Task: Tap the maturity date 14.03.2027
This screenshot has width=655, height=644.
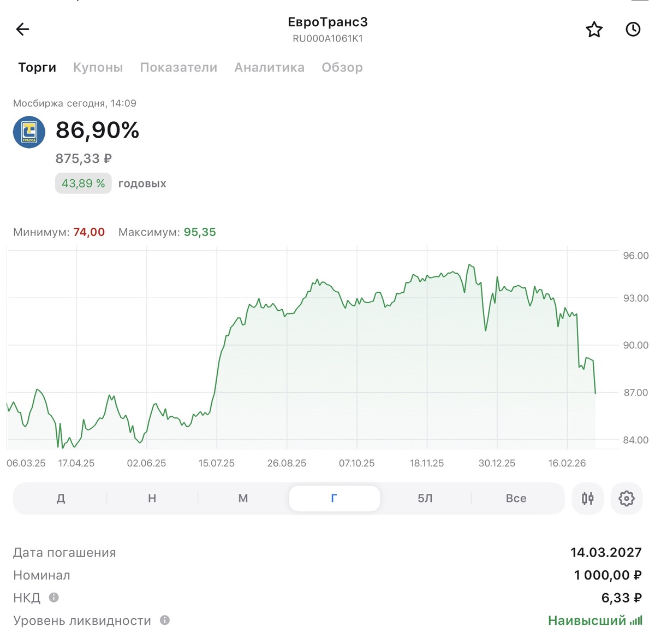Action: coord(606,552)
